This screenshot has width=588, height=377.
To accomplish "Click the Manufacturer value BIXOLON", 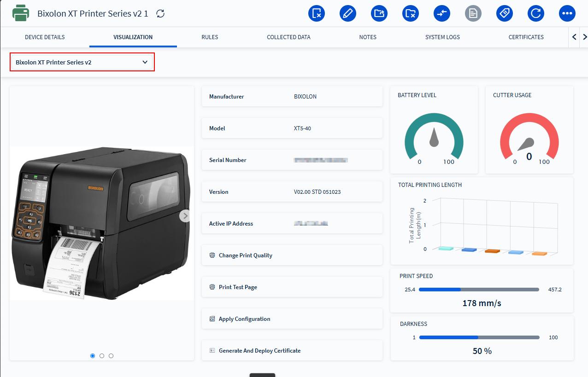I will tap(305, 97).
